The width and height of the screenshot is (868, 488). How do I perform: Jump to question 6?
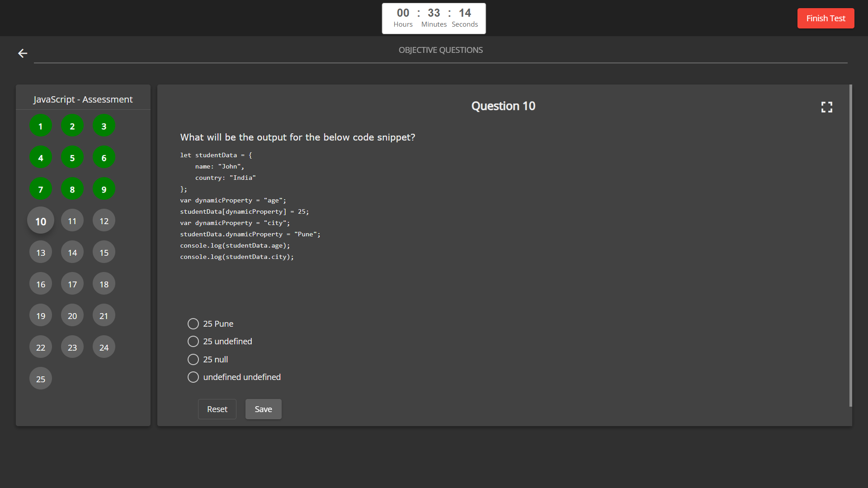pyautogui.click(x=104, y=158)
